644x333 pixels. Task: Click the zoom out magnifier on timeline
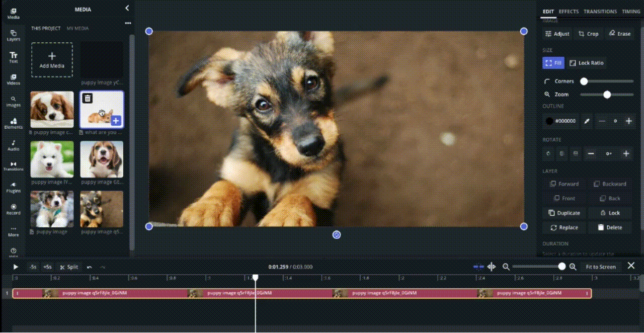(506, 267)
